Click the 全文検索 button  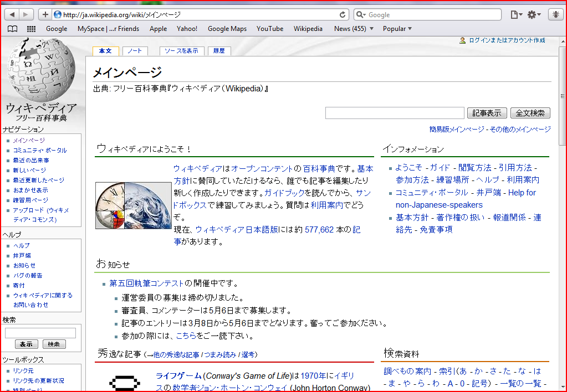(530, 113)
